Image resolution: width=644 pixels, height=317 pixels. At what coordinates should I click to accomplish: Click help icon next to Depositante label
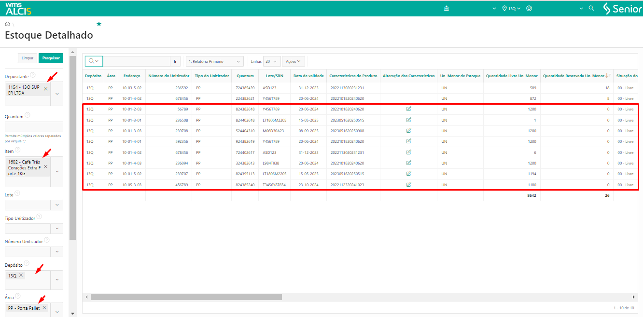click(x=33, y=76)
